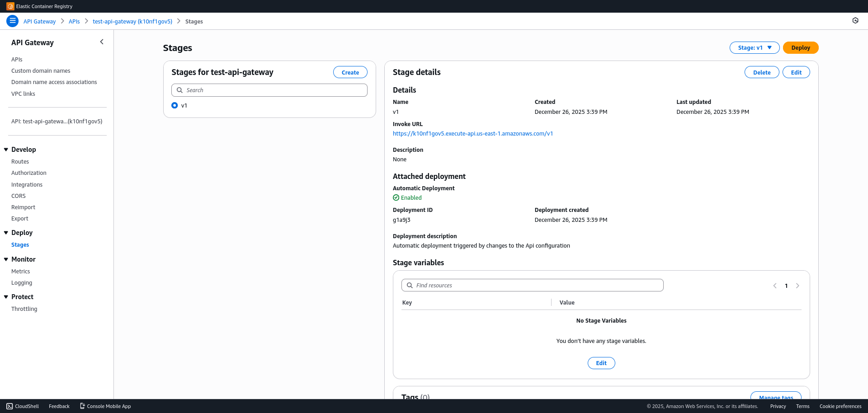Collapse the Monitor section
The width and height of the screenshot is (868, 413).
click(x=6, y=259)
